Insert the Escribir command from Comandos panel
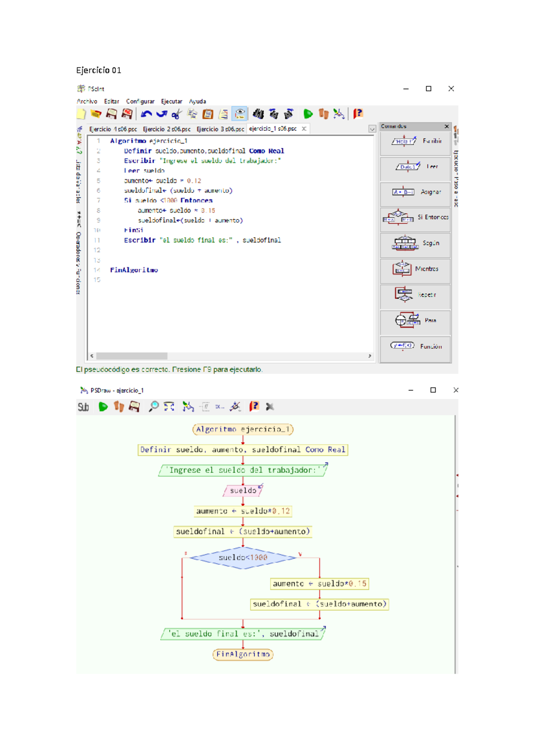 click(x=415, y=142)
